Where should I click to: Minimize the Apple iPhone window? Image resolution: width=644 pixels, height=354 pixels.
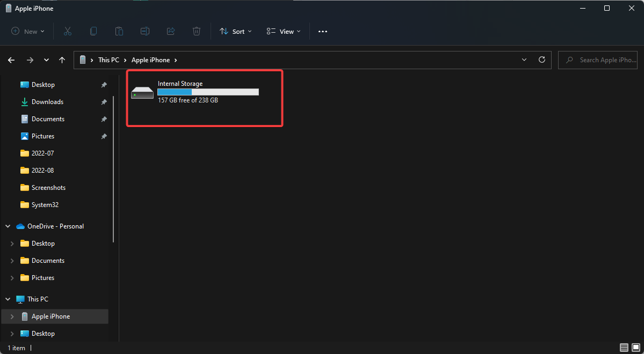click(x=582, y=8)
